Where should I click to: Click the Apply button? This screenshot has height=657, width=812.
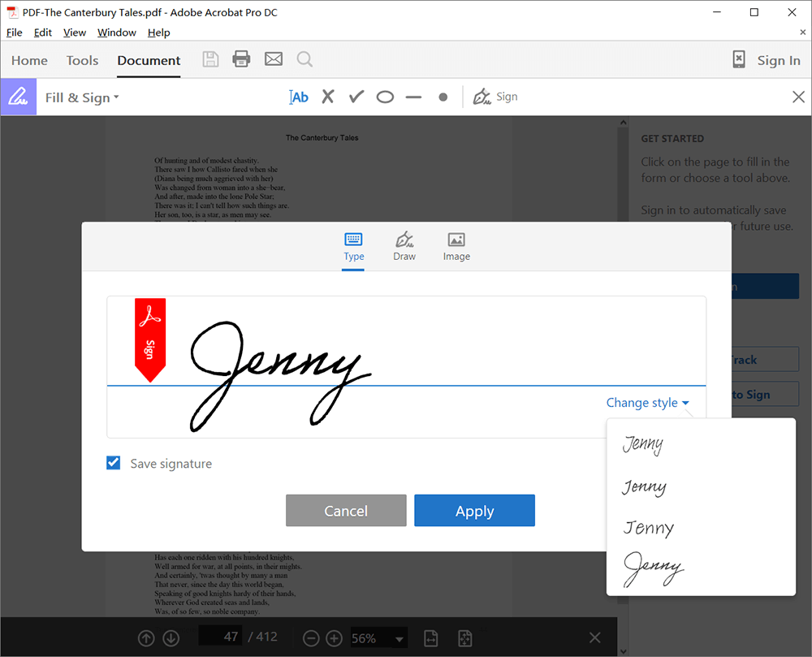point(474,511)
